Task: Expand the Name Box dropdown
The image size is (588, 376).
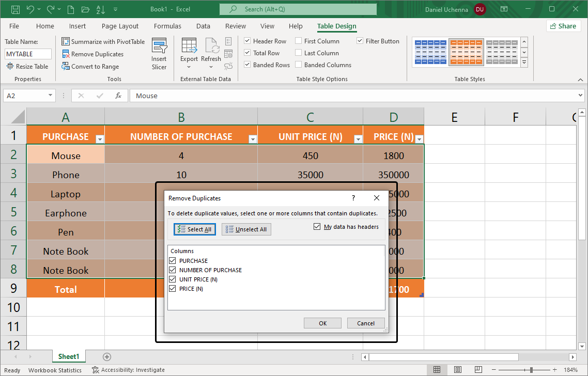Action: coord(50,96)
